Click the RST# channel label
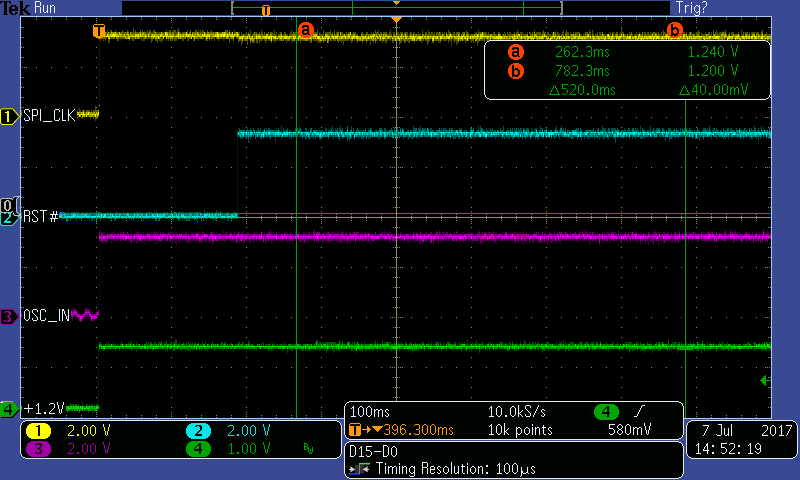 (x=40, y=217)
